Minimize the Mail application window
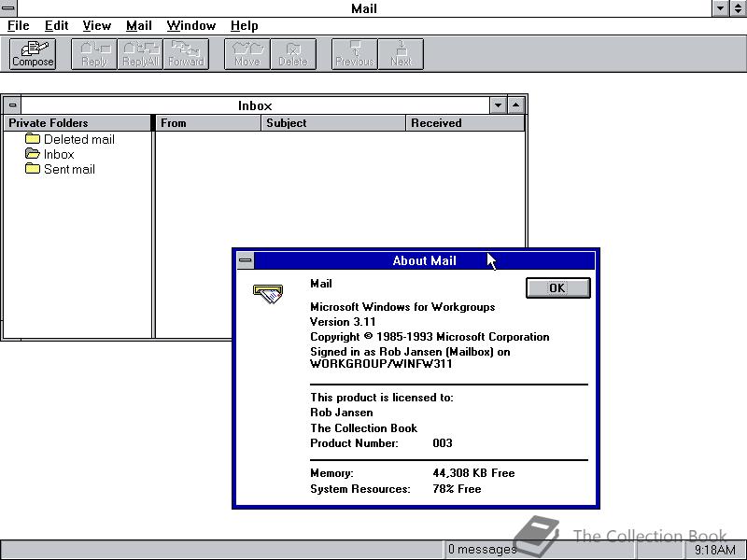 pyautogui.click(x=720, y=8)
